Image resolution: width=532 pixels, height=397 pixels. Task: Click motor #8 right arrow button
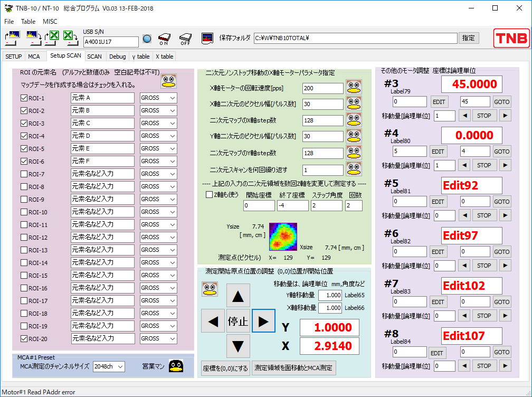click(505, 366)
